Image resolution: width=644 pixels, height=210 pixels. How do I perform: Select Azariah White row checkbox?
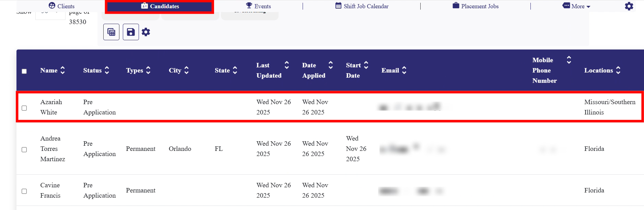click(24, 108)
